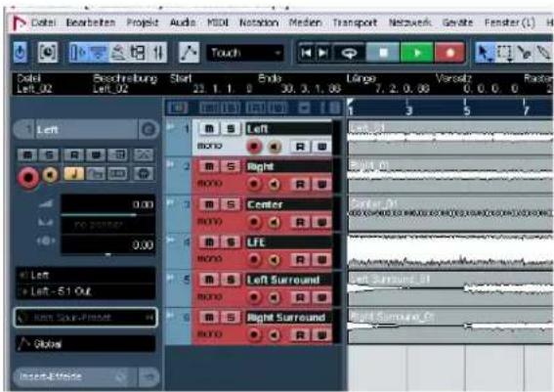Open the Projekt menu
The image size is (554, 392).
[143, 23]
